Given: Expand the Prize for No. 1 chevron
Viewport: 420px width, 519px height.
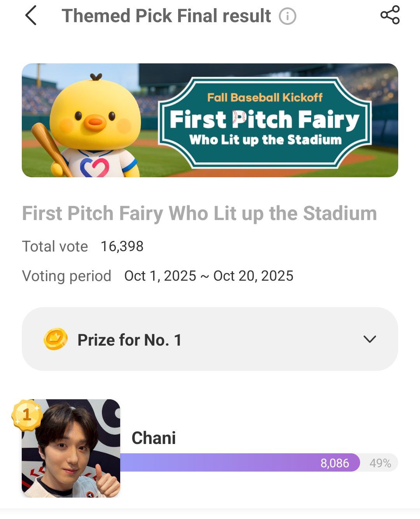Looking at the screenshot, I should coord(369,339).
